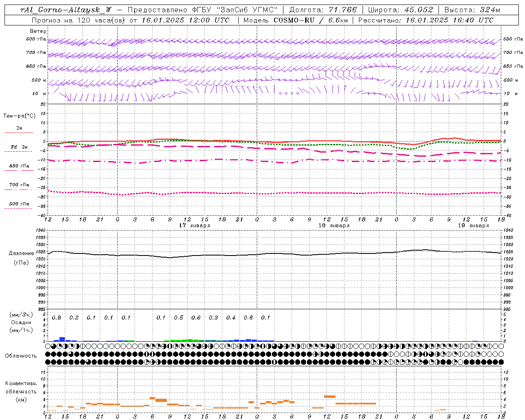Click the 700 гПа entry in temperature legend
Screen dimensions: 525x420
coord(19,185)
